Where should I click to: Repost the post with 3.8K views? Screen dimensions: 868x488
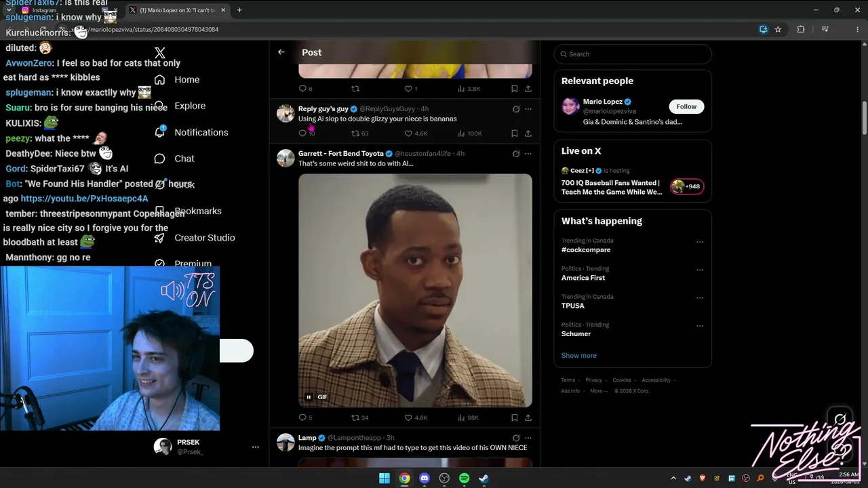[355, 89]
